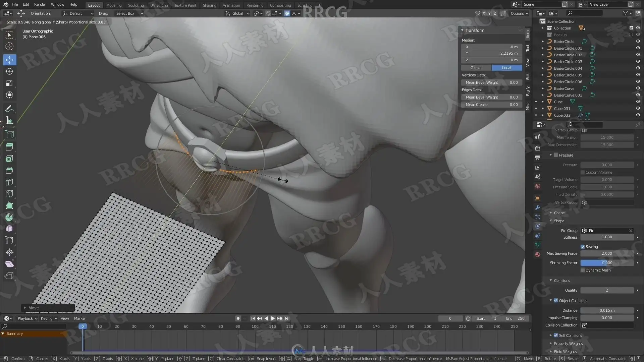Hide BezierCircle.003 with eye icon
The image size is (644, 362).
click(638, 62)
